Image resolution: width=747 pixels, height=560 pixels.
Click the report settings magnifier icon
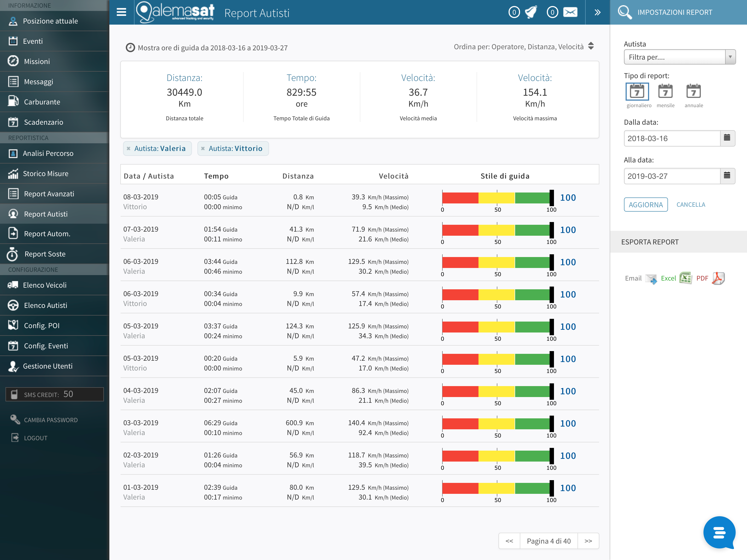click(625, 13)
